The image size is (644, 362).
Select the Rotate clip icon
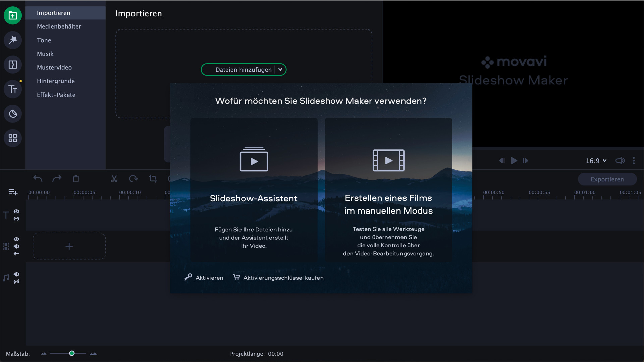(x=133, y=179)
